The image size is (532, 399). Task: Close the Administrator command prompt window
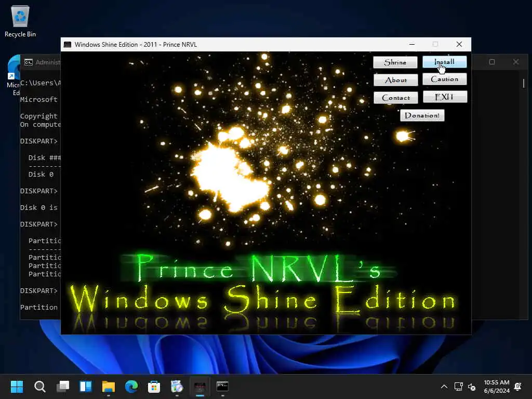click(x=516, y=62)
